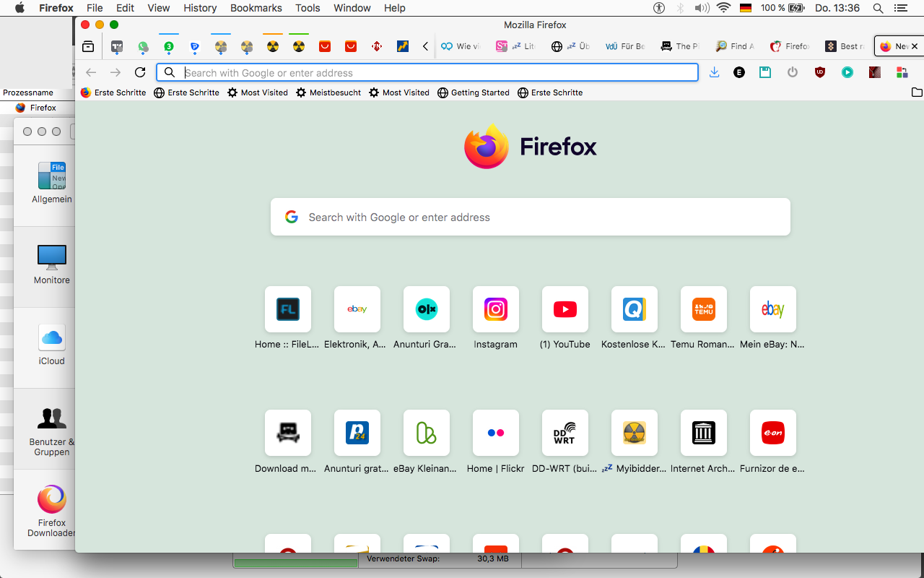Click the black E extension icon

[x=739, y=72]
